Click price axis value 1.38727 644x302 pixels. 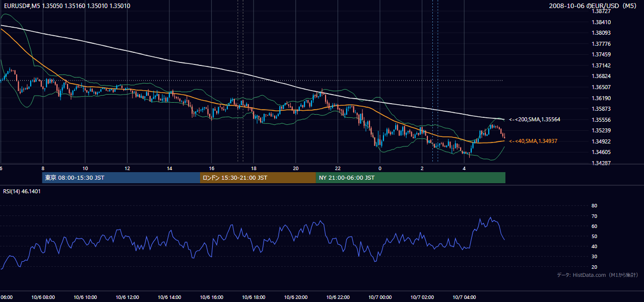click(602, 11)
